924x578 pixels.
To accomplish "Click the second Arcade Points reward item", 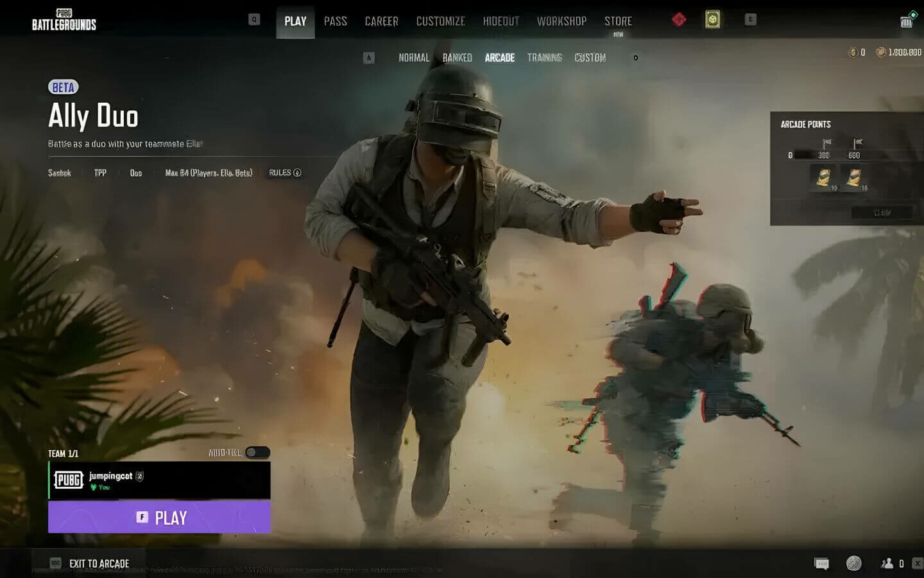I will pyautogui.click(x=854, y=178).
